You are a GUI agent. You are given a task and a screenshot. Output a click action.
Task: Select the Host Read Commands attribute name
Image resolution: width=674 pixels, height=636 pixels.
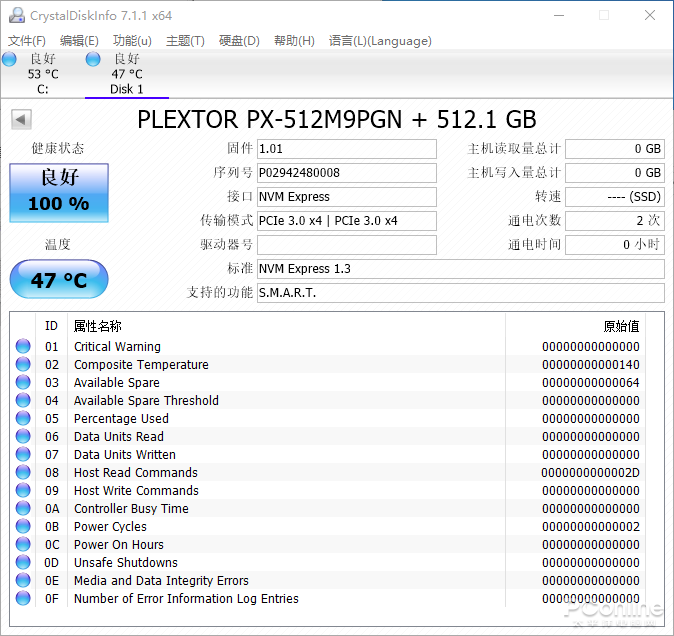136,473
